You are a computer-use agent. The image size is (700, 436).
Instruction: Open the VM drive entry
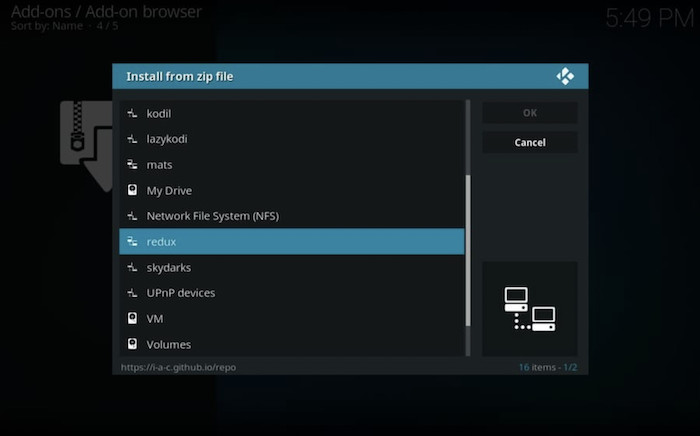[x=292, y=319]
